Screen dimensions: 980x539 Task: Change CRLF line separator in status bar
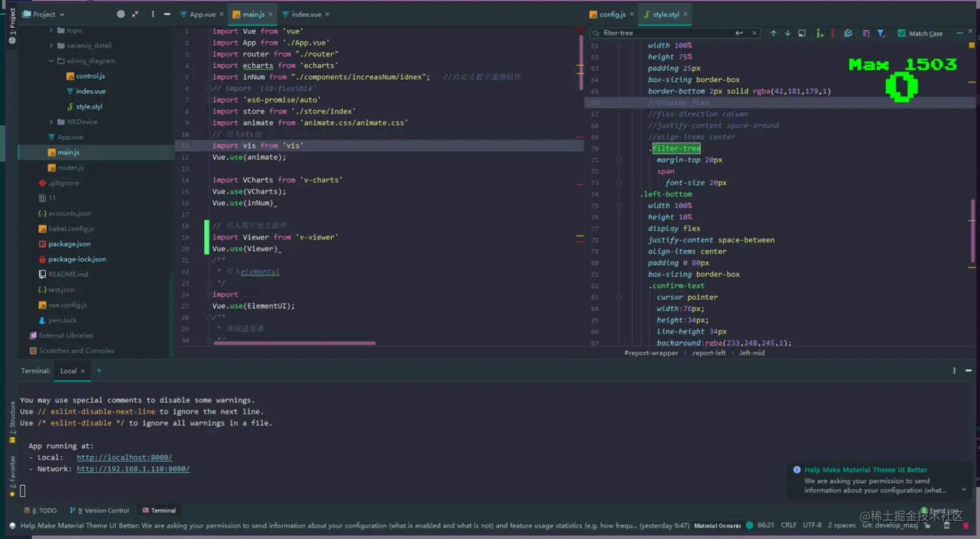[x=789, y=525]
